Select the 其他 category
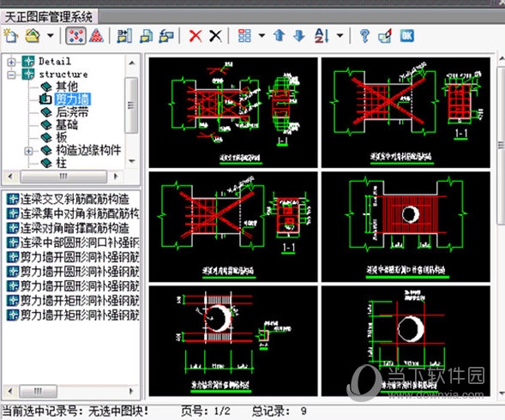This screenshot has width=505, height=420. (x=67, y=87)
